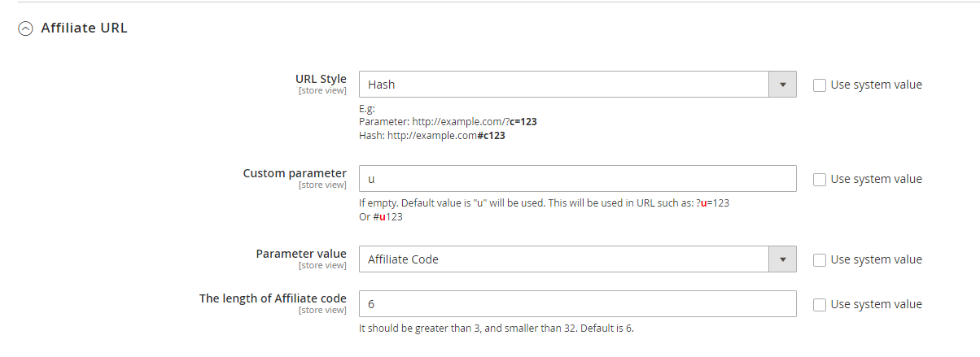
Task: Click the Affiliate URL section heading
Action: (84, 28)
